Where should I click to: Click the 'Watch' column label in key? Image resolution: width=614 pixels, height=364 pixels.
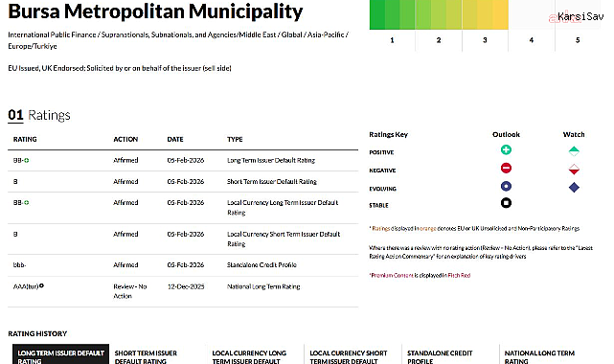[574, 135]
